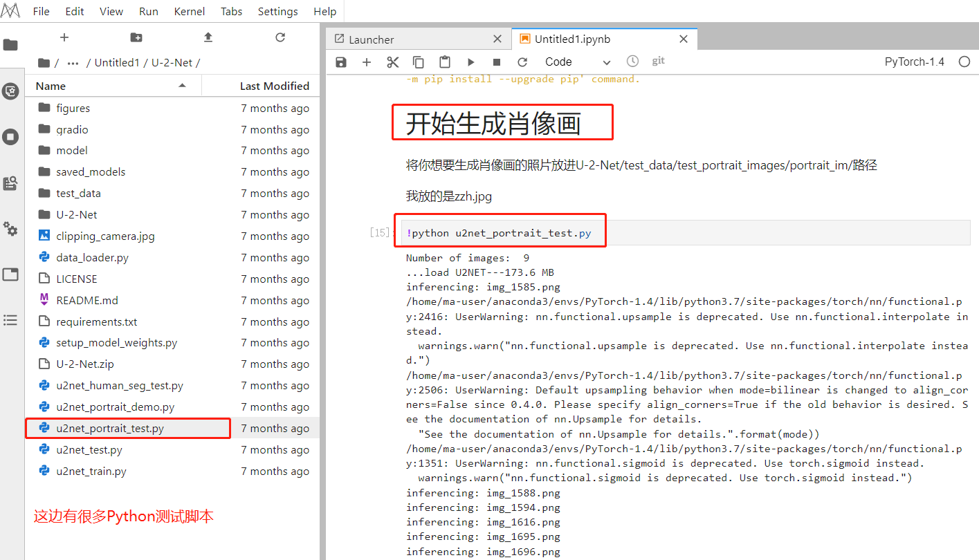Interrupt the kernel with stop icon

(x=497, y=62)
